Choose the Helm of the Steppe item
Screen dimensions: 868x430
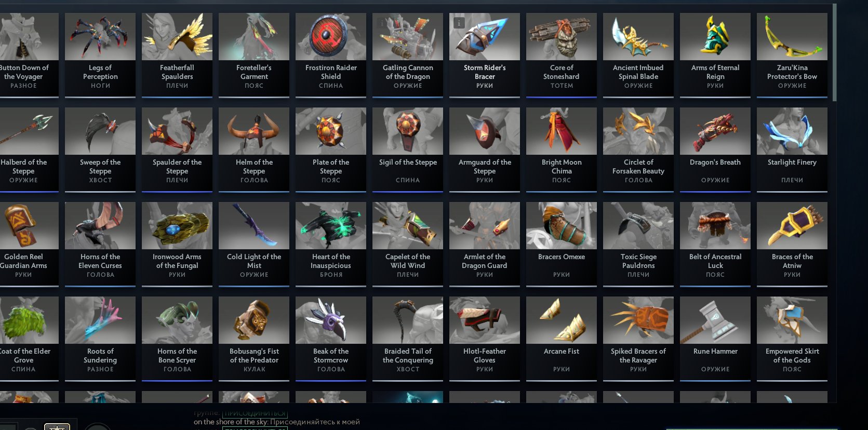(x=254, y=149)
